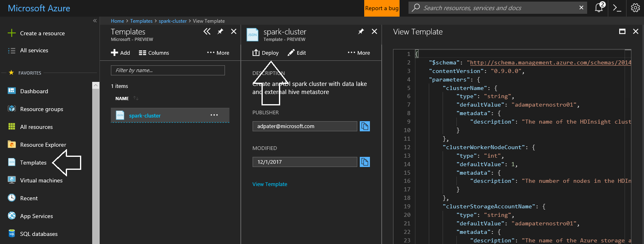Click the Report a bug button

click(382, 8)
